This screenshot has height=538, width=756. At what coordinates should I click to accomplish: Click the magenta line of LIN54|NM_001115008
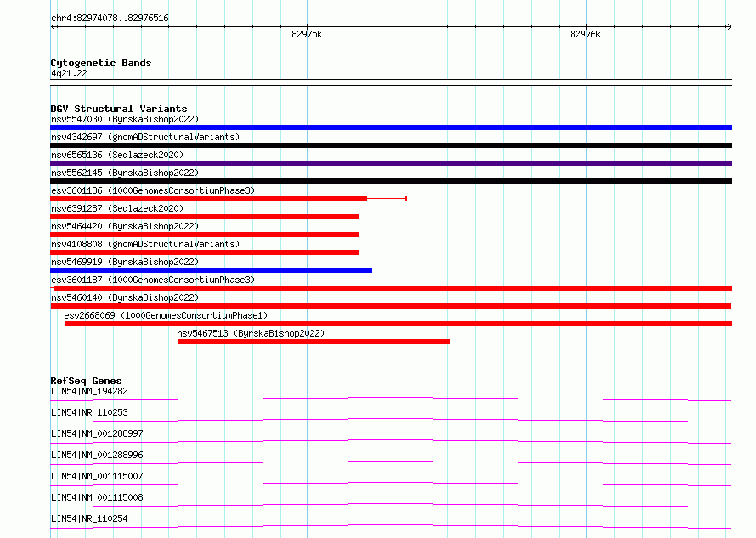point(391,505)
